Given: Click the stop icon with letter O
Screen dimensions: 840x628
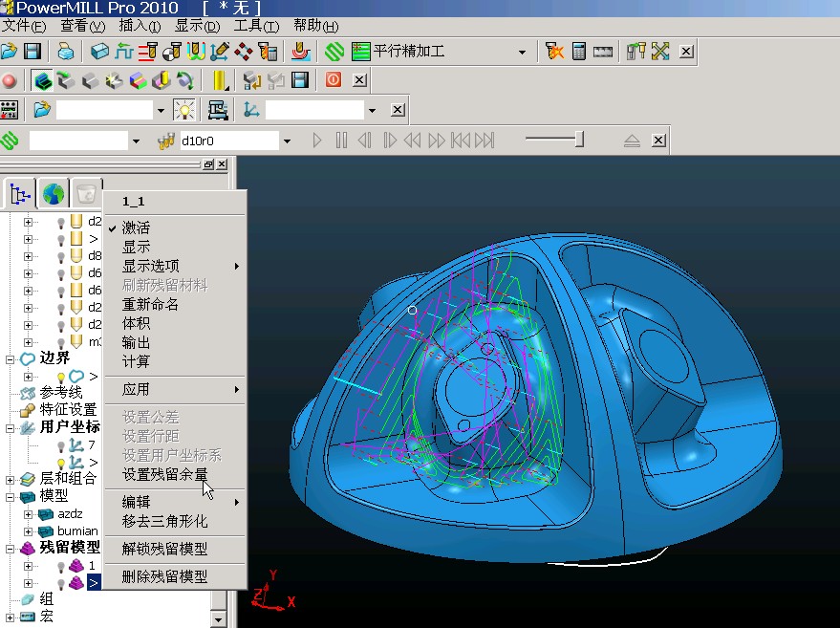Looking at the screenshot, I should 334,81.
